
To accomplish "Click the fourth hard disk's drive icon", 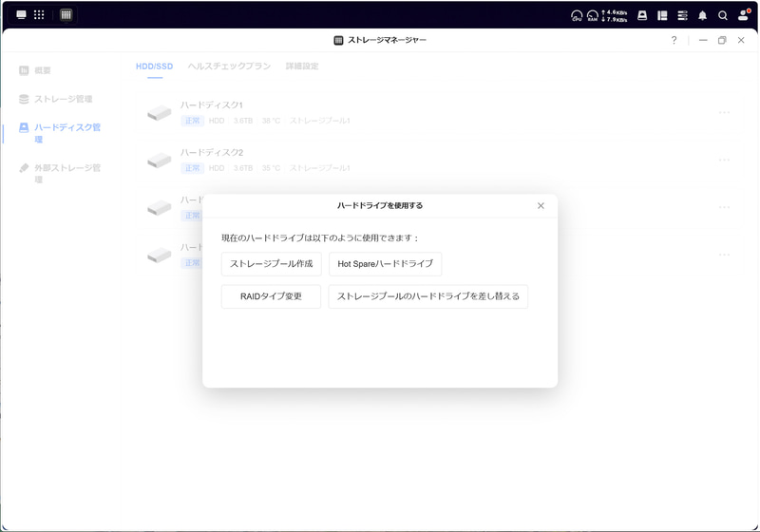I will pos(160,255).
